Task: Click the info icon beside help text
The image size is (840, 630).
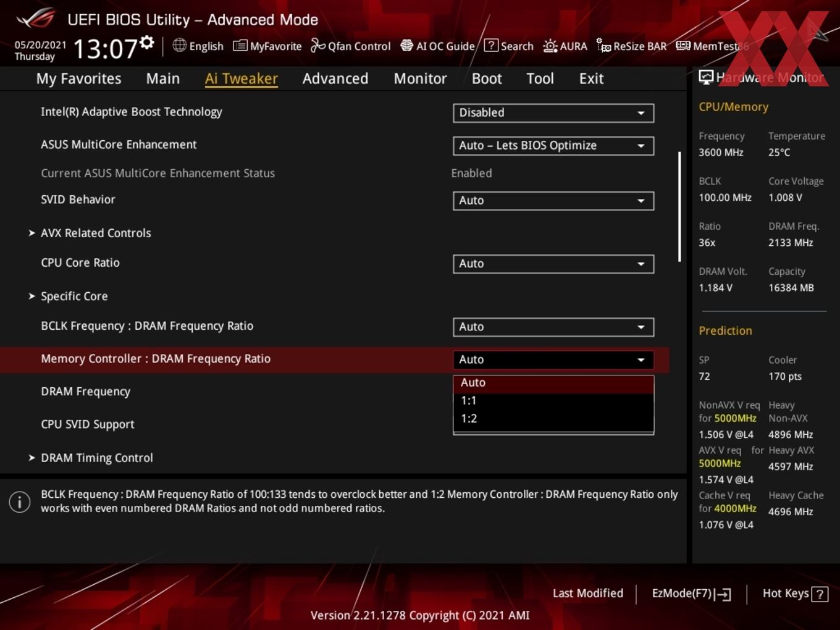Action: [20, 502]
